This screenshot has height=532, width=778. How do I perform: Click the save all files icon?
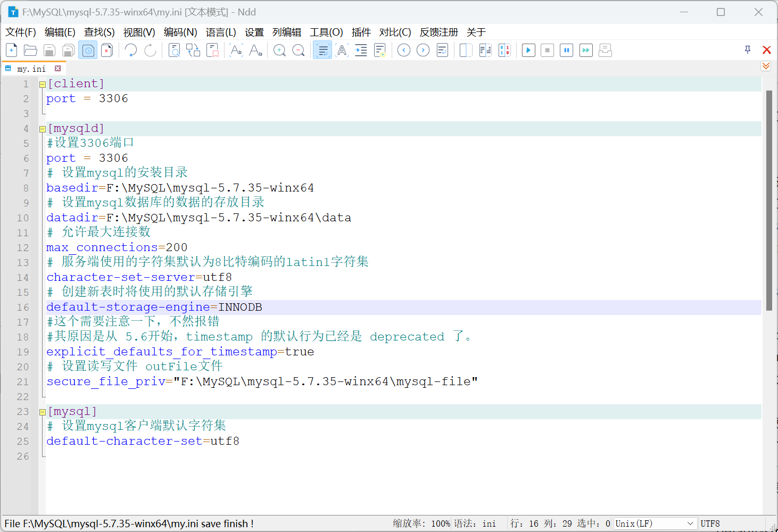click(69, 51)
